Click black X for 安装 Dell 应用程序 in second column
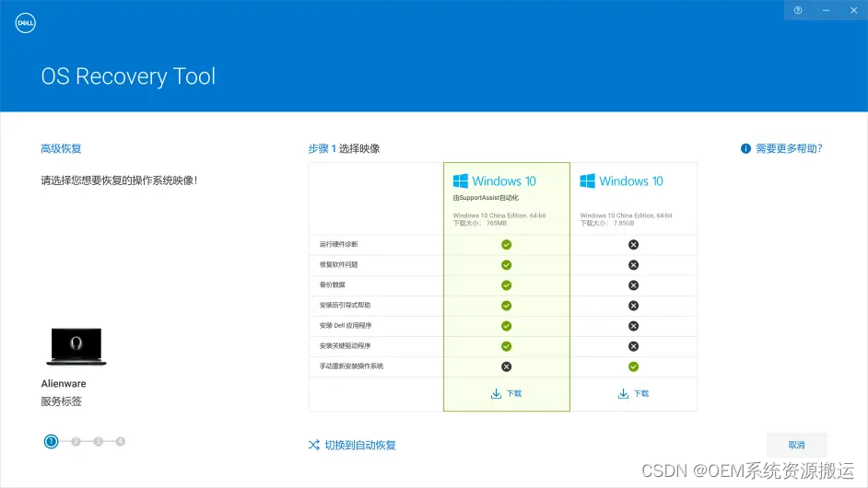 point(634,326)
